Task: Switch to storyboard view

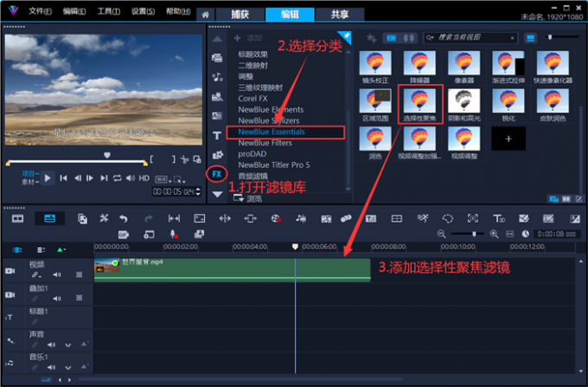Action: coord(18,218)
